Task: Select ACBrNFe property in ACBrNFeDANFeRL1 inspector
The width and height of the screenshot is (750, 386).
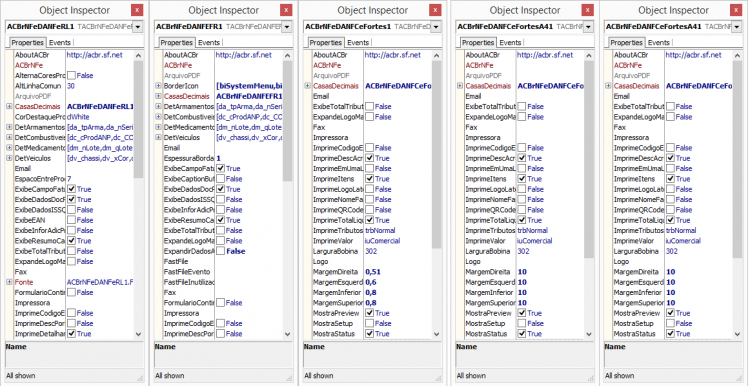Action: pos(30,65)
